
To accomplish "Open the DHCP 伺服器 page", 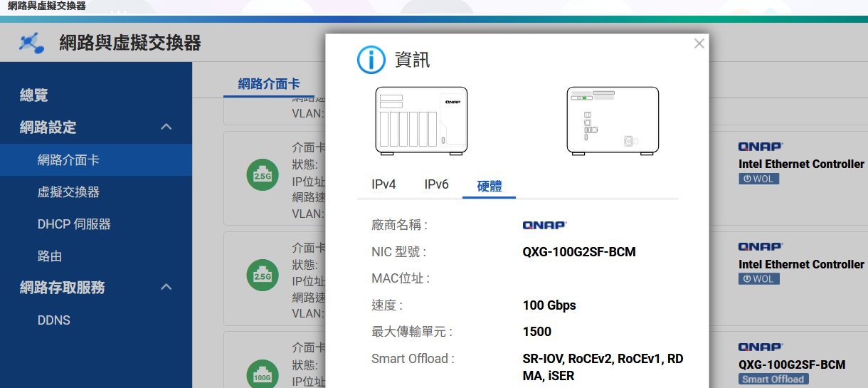I will pos(74,224).
